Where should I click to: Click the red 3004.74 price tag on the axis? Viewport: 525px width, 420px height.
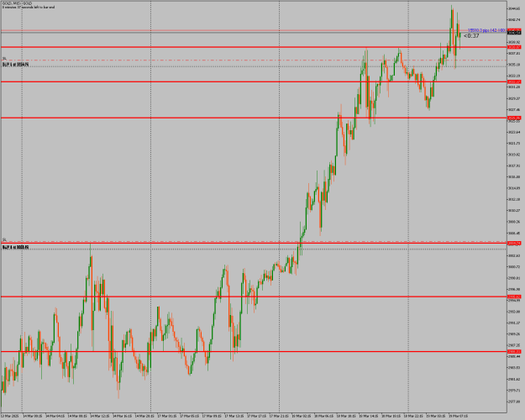(x=514, y=243)
